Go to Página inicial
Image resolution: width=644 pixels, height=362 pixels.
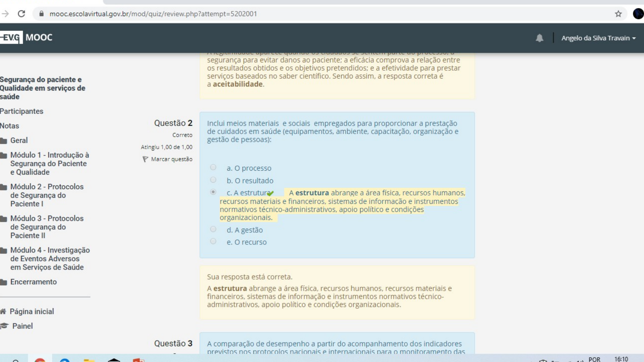pos(32,311)
